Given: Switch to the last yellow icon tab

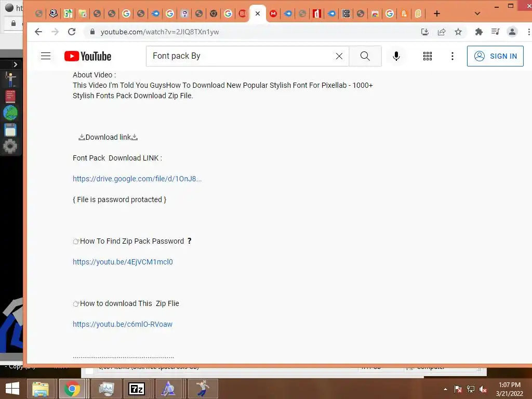Looking at the screenshot, I should (418, 14).
